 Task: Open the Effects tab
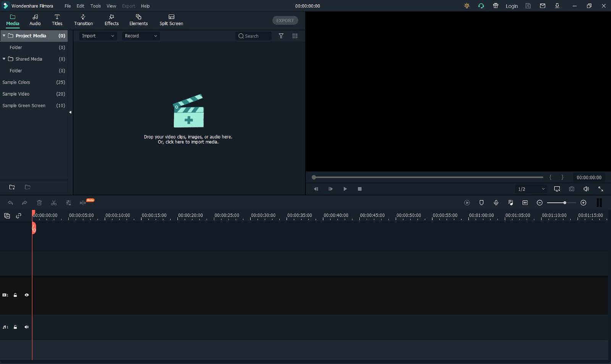(x=112, y=20)
